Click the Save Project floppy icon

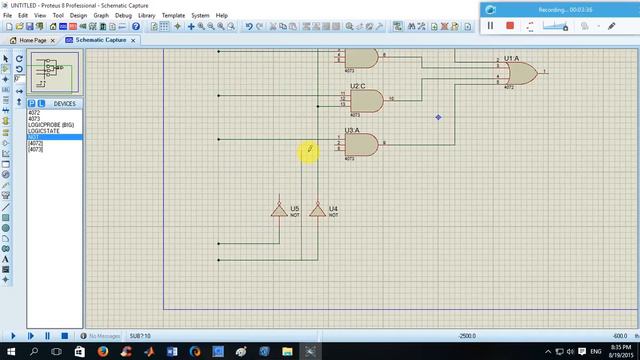point(29,27)
